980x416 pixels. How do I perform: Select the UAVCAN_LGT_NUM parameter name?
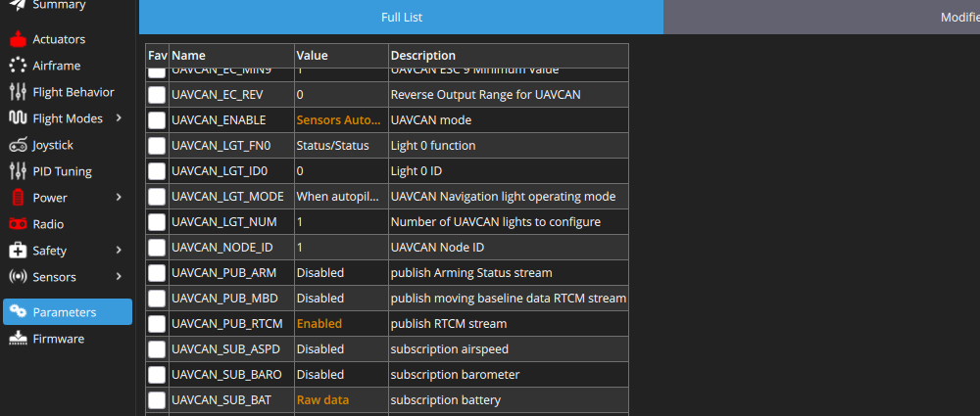pos(224,222)
